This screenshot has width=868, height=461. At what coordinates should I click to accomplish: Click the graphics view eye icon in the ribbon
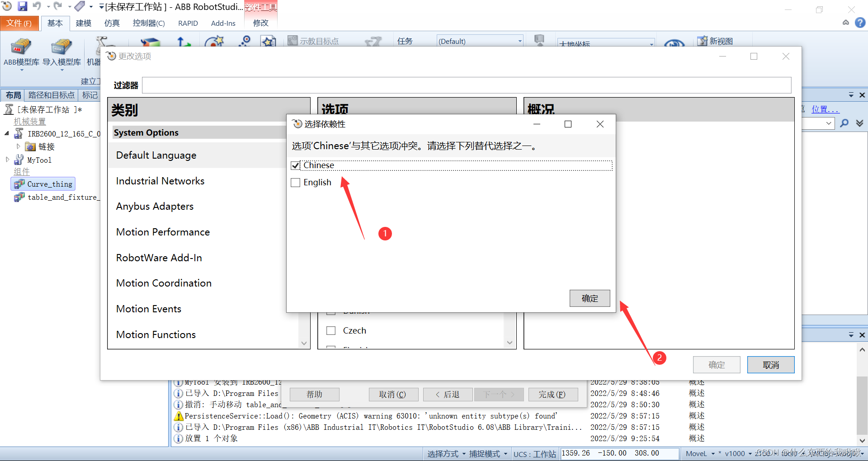[x=674, y=43]
